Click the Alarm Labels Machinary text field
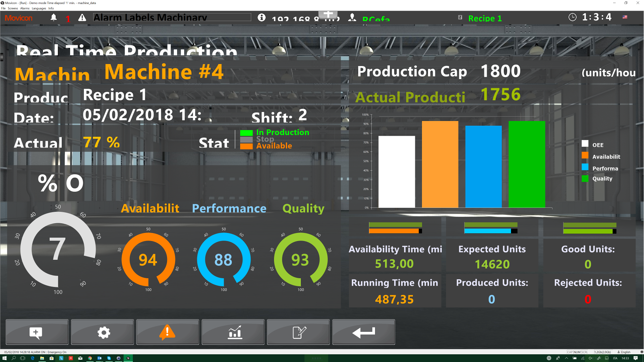 pos(172,17)
